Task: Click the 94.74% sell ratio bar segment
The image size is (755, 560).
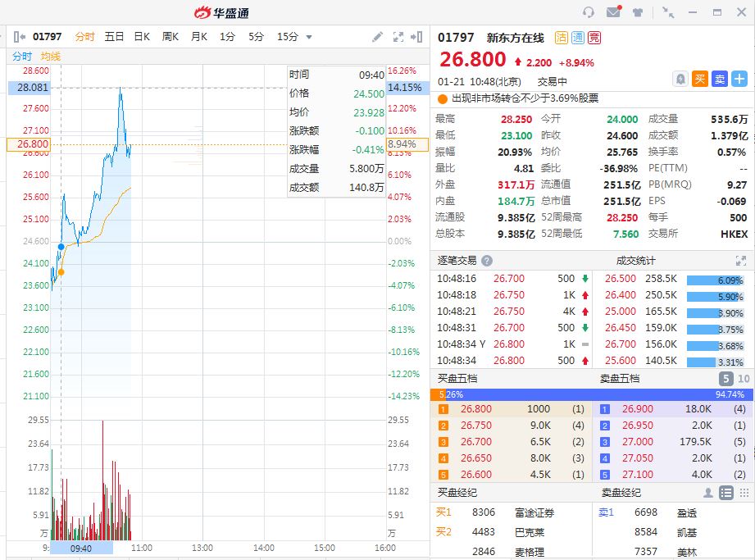Action: pos(598,394)
